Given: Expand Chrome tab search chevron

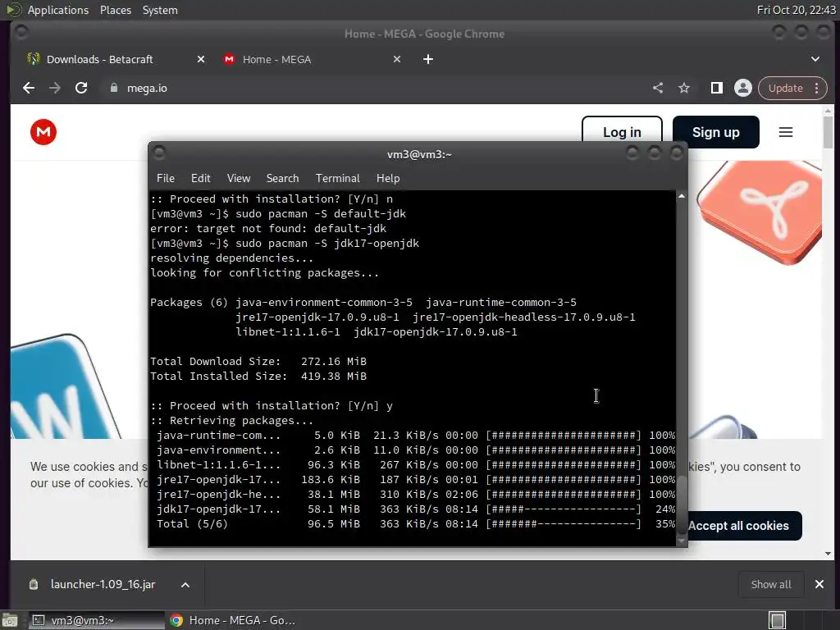Looking at the screenshot, I should tap(815, 59).
